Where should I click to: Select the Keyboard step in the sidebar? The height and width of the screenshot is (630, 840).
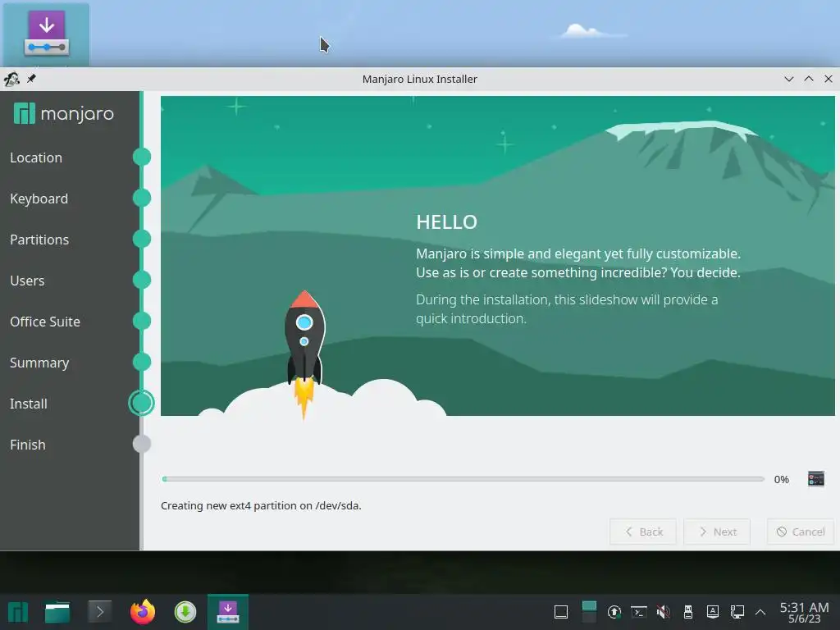39,199
